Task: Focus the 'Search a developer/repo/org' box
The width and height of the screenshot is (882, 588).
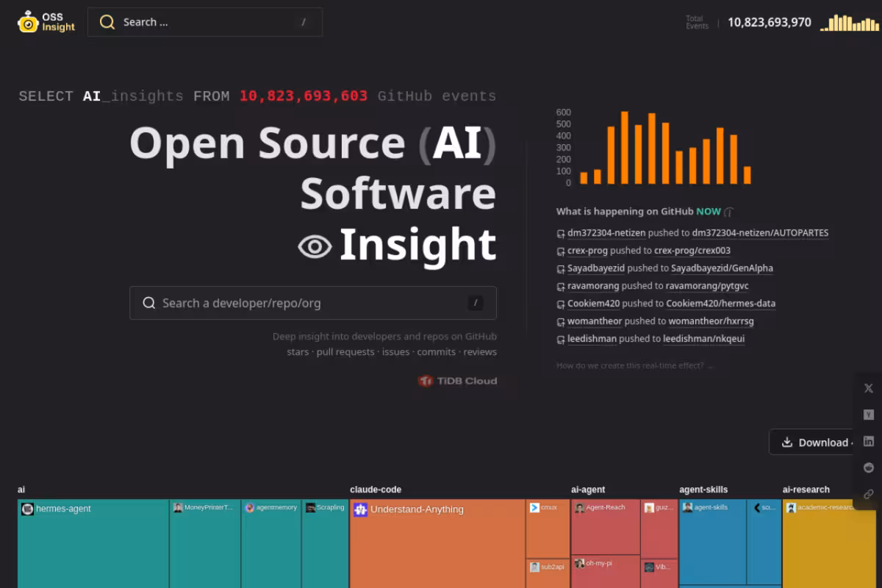Action: tap(313, 303)
